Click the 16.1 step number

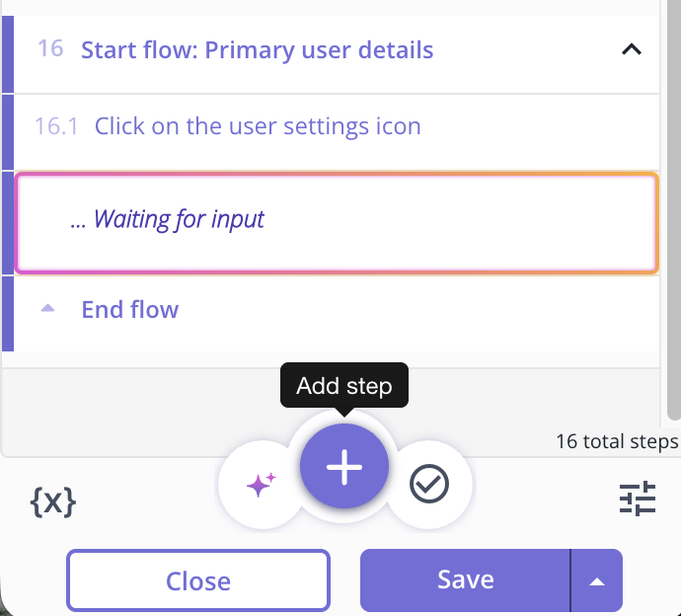click(56, 126)
